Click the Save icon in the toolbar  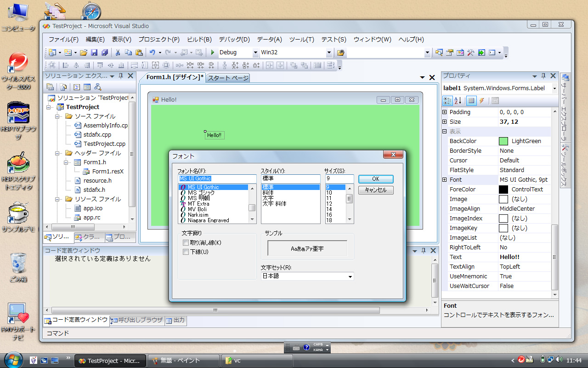click(94, 52)
